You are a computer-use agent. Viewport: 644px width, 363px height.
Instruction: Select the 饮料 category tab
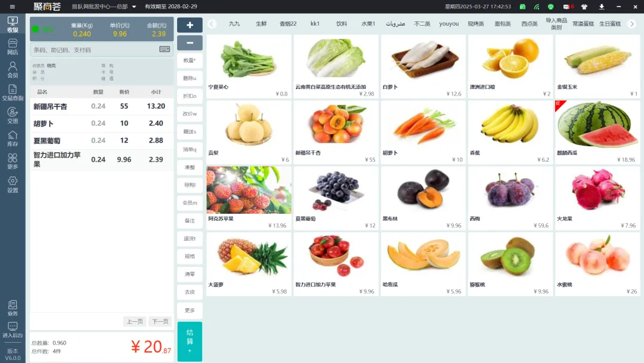(x=342, y=24)
